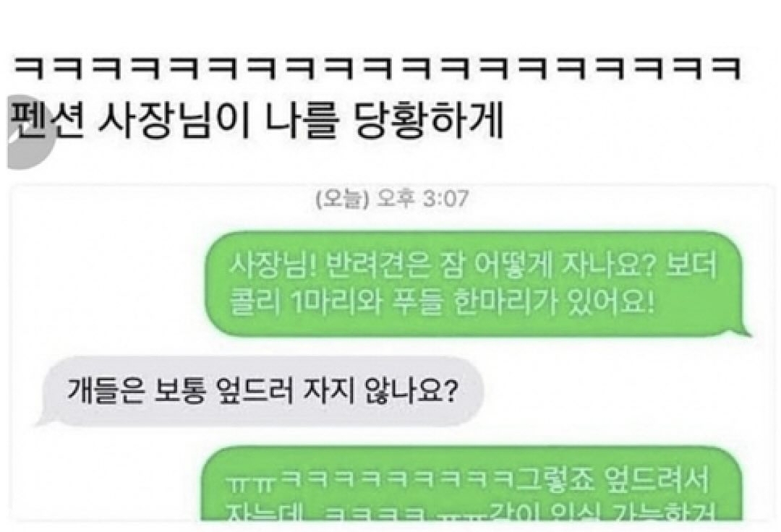Tap the word 개들은 in the gray bubble
This screenshot has width=781, height=532.
click(106, 391)
